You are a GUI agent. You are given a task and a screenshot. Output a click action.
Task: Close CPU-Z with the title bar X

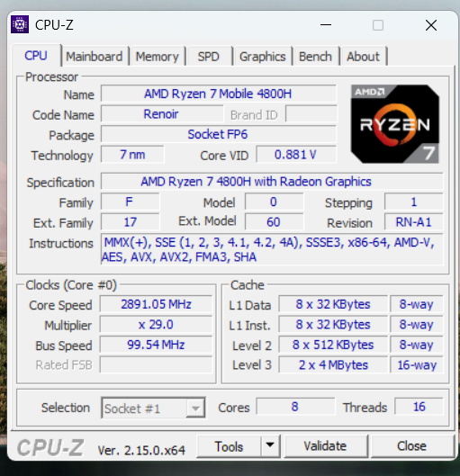(431, 25)
